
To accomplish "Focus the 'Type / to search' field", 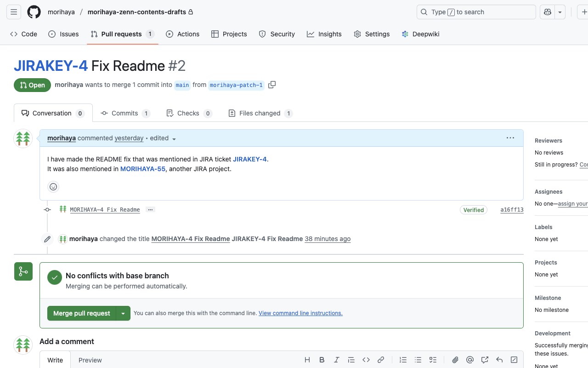I will (x=476, y=12).
